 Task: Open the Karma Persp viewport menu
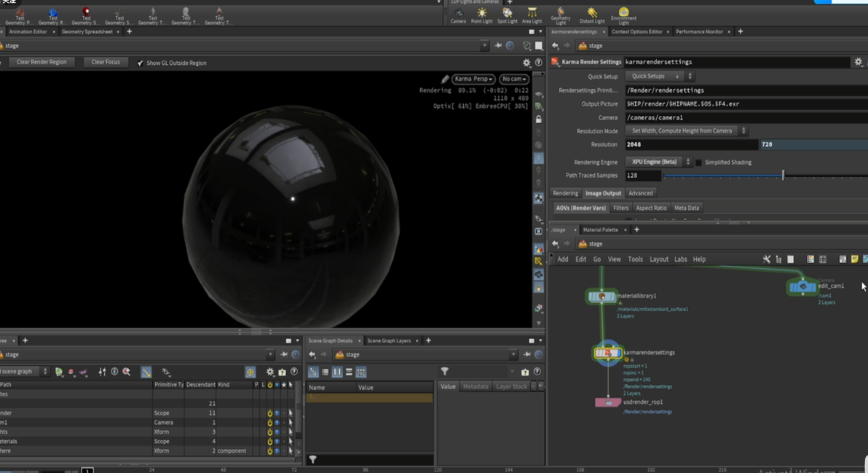tap(473, 79)
